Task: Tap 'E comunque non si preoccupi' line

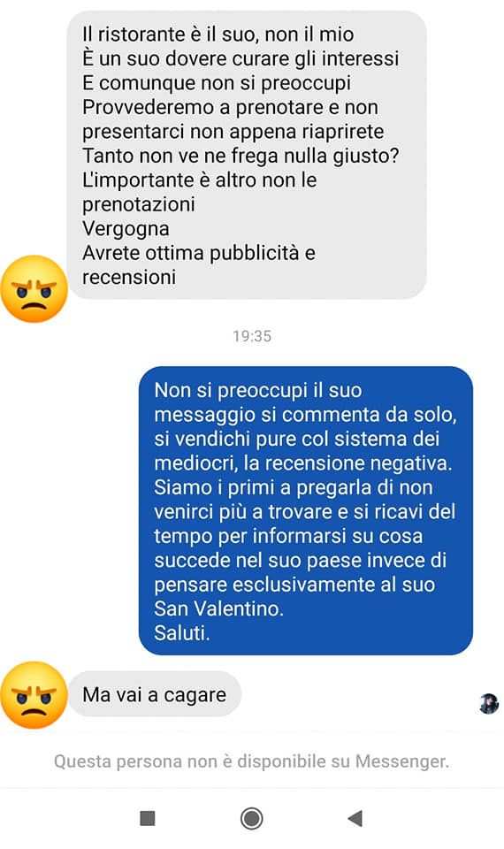Action: [217, 83]
